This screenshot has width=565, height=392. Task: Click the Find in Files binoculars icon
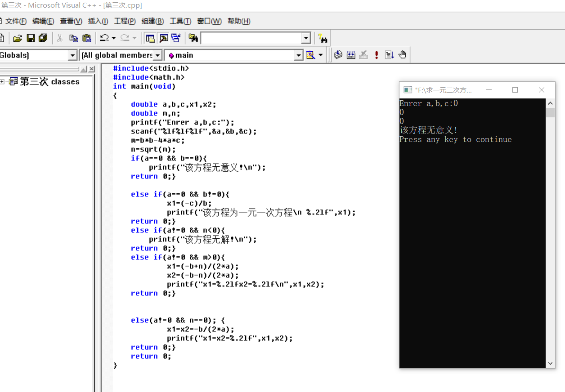coord(193,38)
